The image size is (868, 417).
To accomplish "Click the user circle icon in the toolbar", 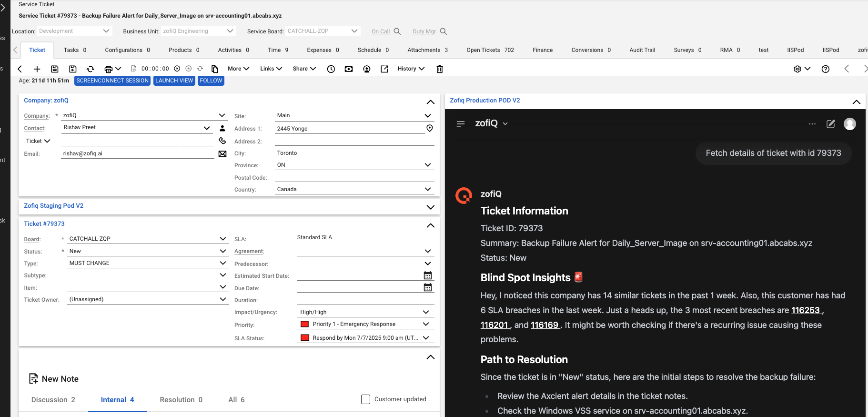I will (x=367, y=69).
